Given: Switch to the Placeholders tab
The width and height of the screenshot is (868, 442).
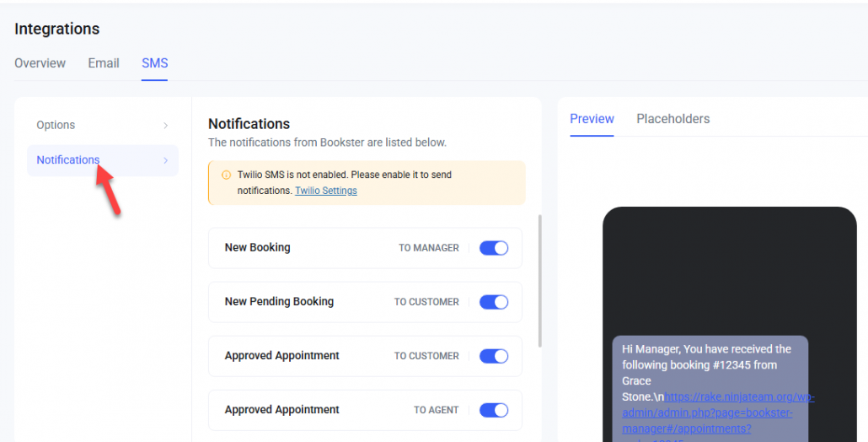Looking at the screenshot, I should point(673,119).
